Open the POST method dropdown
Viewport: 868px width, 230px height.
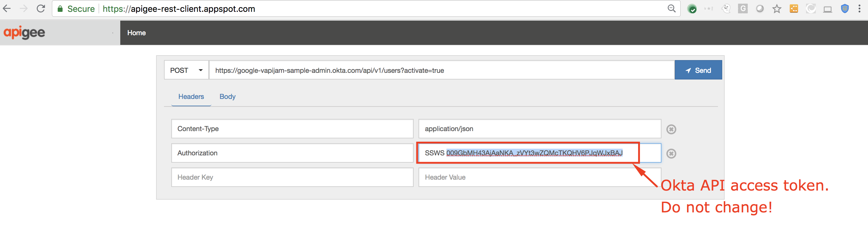point(186,70)
